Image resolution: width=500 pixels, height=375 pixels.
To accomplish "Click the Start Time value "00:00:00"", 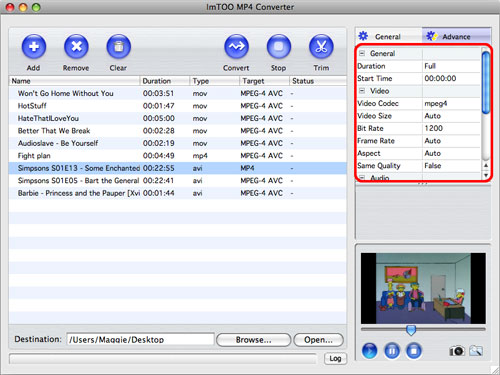I will tap(440, 78).
